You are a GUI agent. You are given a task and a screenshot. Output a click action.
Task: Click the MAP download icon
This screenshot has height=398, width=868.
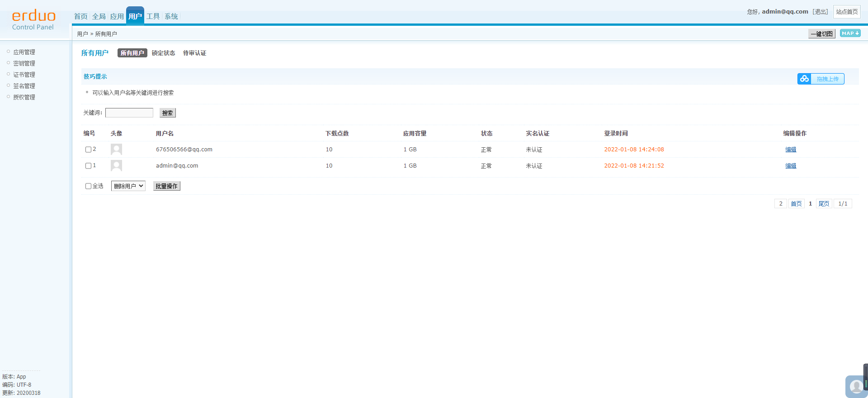pos(850,33)
